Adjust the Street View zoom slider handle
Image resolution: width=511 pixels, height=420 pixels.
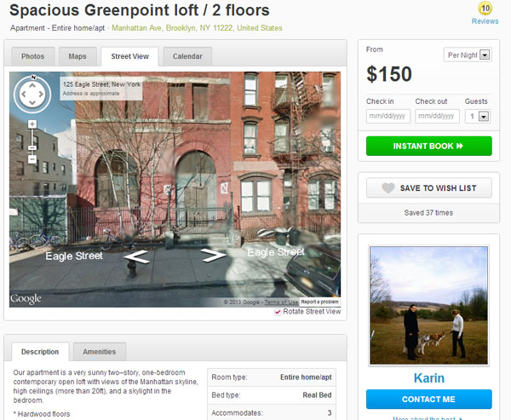[x=32, y=148]
